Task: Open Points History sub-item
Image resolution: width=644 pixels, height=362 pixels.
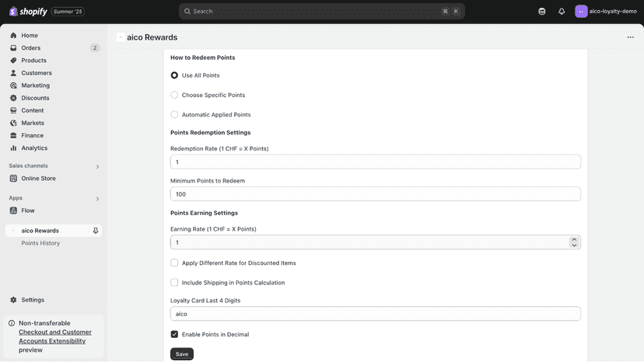Action: tap(40, 243)
